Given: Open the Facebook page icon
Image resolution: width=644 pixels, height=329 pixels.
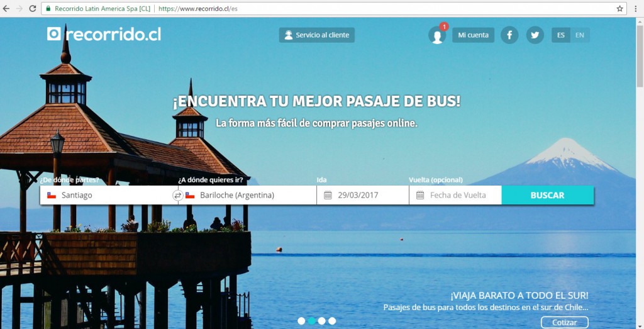Looking at the screenshot, I should click(509, 35).
